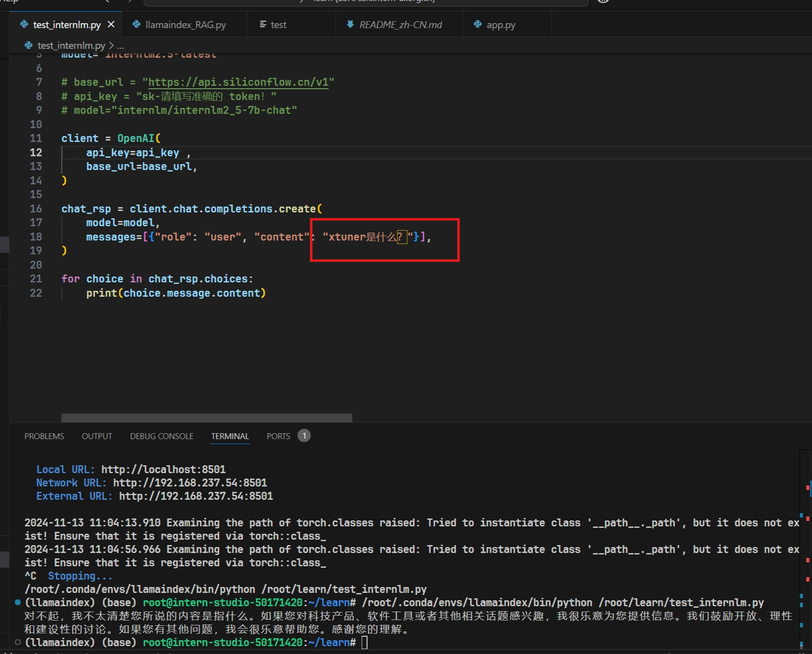The image size is (812, 654).
Task: Click blue command status dot in terminal
Action: pyautogui.click(x=17, y=603)
